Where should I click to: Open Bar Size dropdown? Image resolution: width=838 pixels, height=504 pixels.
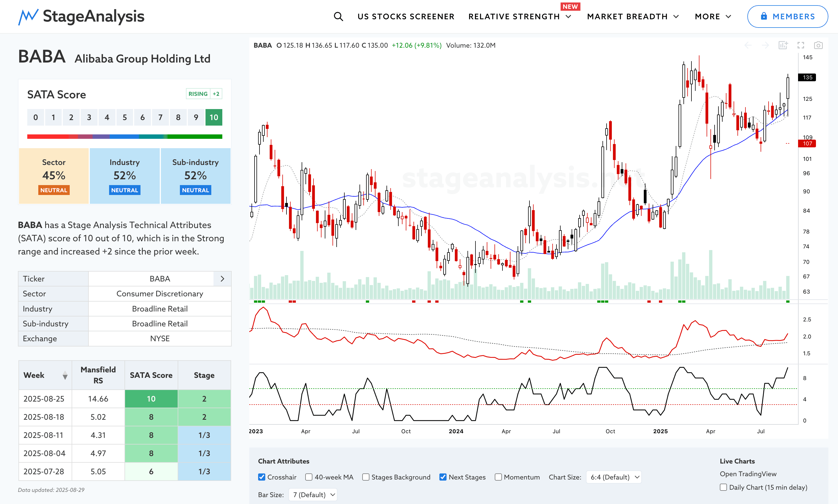313,495
